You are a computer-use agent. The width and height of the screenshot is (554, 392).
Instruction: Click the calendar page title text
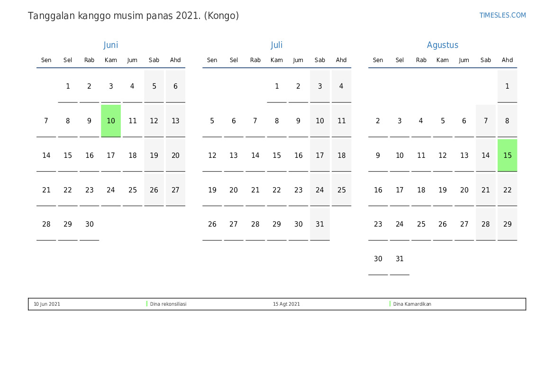point(133,16)
